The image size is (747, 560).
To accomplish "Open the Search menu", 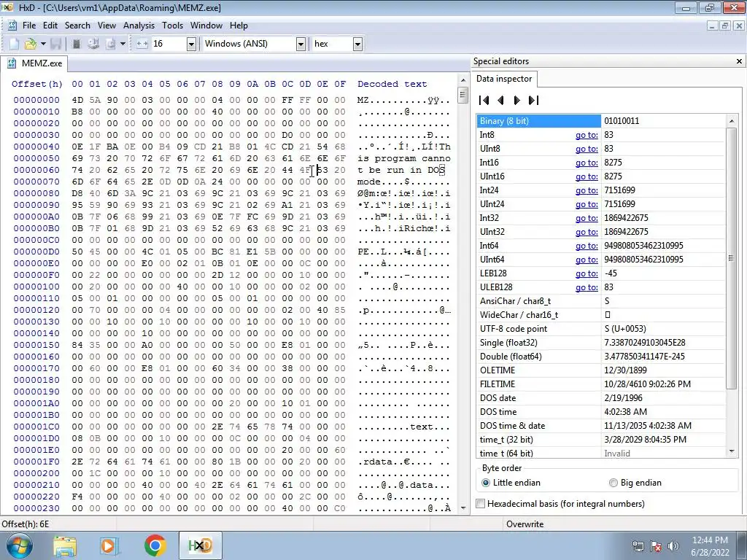I will coord(77,26).
